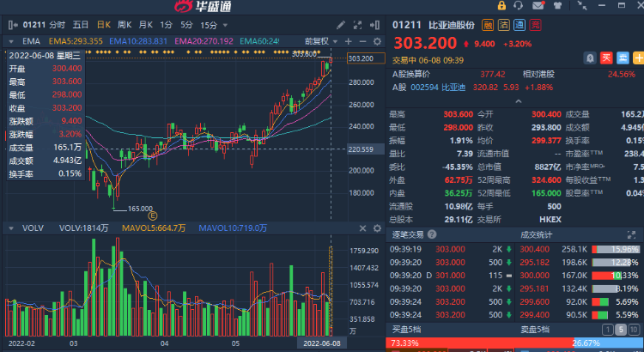Click the 295.182 statistics price row

pos(579,263)
